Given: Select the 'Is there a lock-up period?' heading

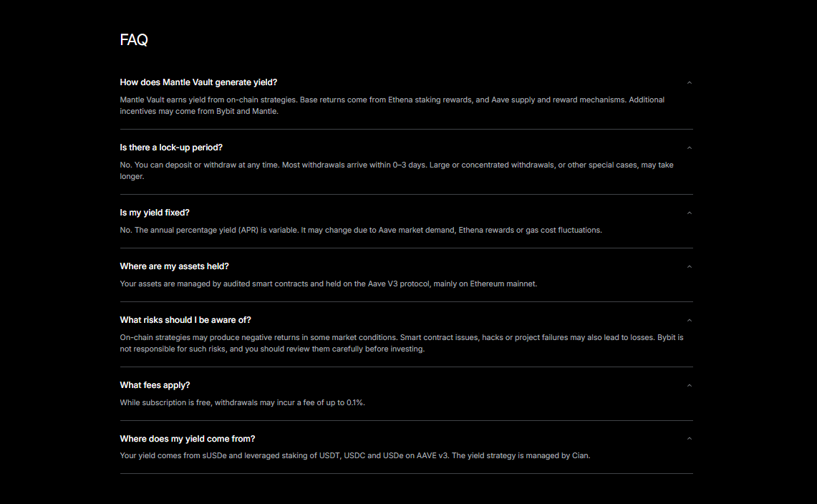Looking at the screenshot, I should 171,147.
